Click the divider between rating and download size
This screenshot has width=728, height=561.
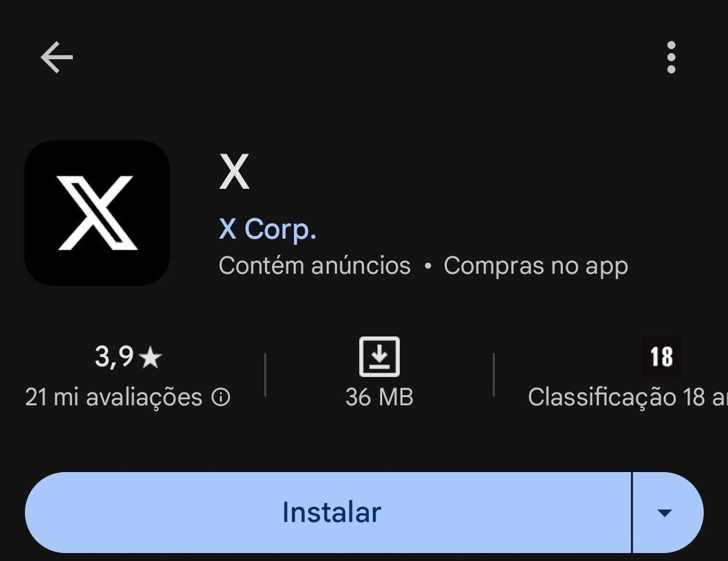pos(265,374)
